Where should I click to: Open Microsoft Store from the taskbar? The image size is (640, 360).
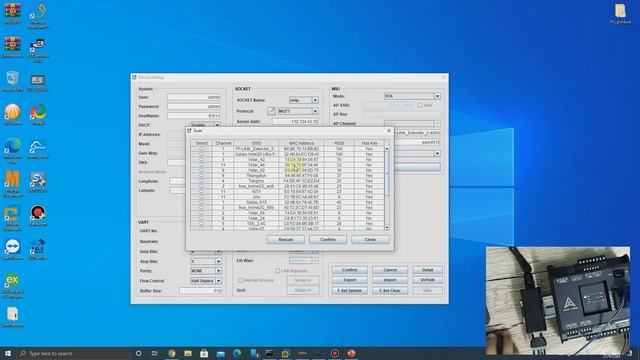click(x=204, y=353)
